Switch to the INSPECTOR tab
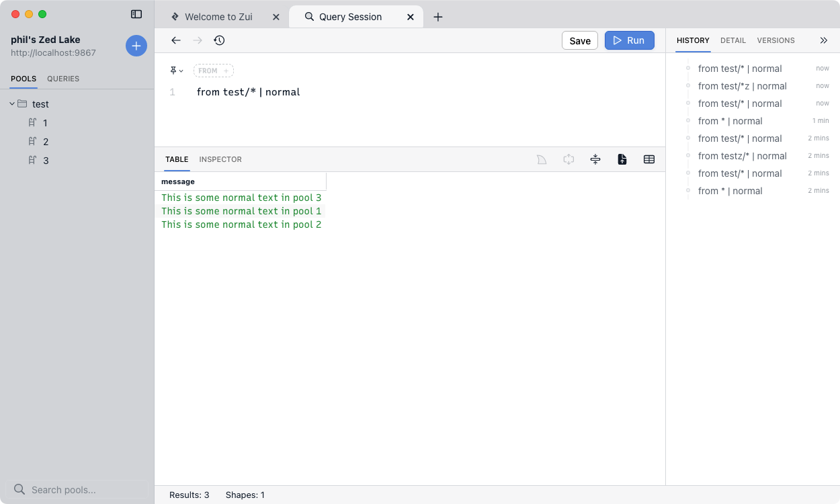The image size is (840, 504). click(x=220, y=159)
